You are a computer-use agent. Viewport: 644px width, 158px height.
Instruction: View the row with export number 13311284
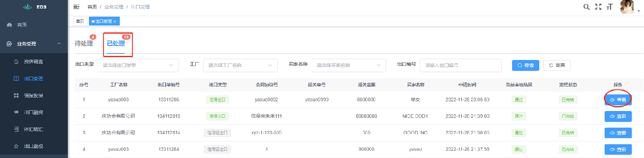pyautogui.click(x=618, y=149)
